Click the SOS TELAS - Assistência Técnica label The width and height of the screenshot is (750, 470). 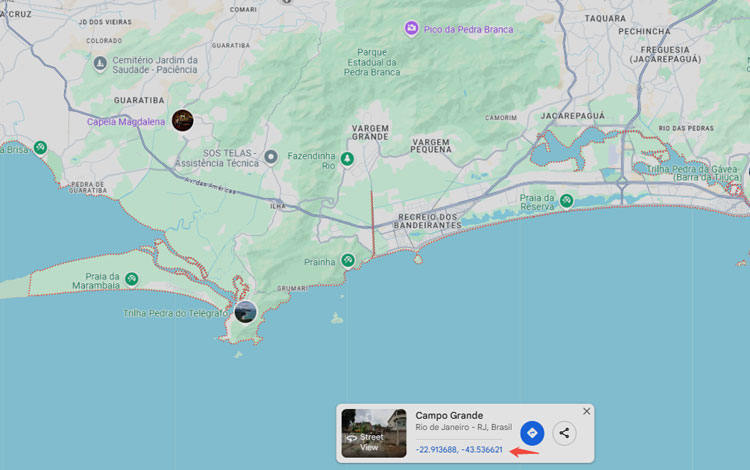click(217, 158)
